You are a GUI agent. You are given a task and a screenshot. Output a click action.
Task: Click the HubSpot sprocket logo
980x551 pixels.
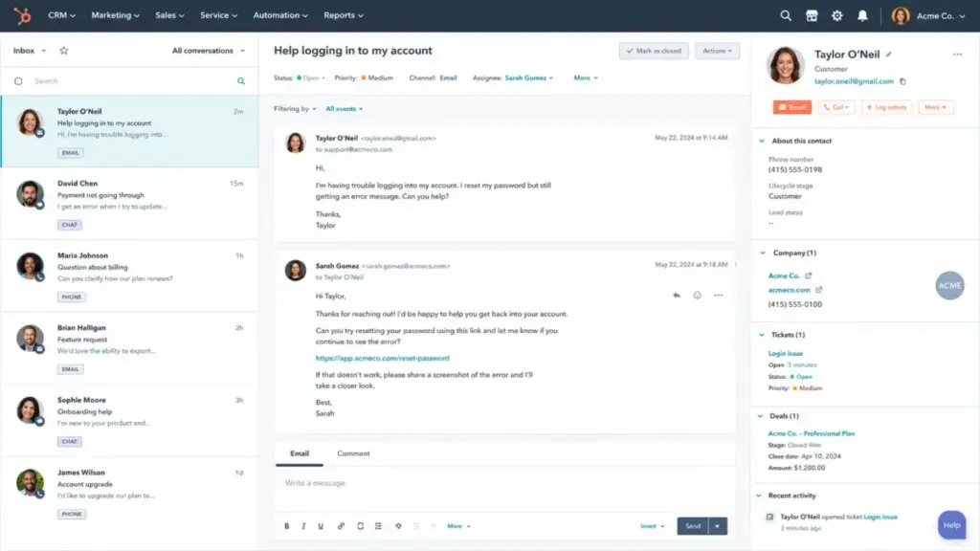23,15
